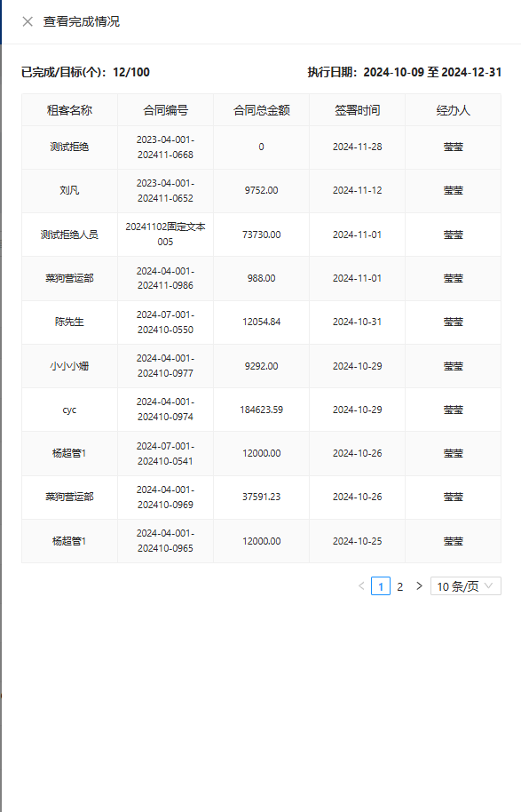This screenshot has height=812, width=521.
Task: Click the signing date 2024-10-25 cell
Action: coord(358,541)
